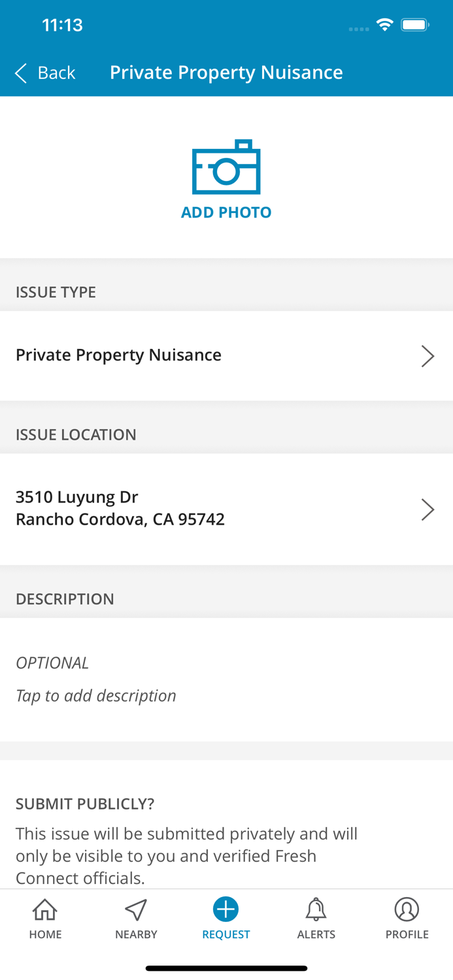Viewport: 453px width, 980px height.
Task: Tap the Request plus icon
Action: 226,908
